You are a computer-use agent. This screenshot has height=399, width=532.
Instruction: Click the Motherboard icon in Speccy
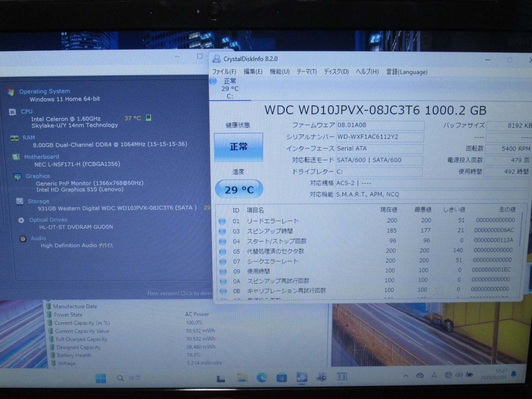(x=16, y=157)
